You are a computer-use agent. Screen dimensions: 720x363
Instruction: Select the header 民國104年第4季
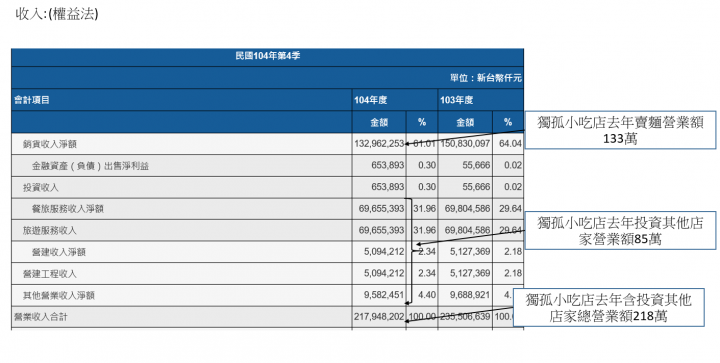(x=268, y=56)
